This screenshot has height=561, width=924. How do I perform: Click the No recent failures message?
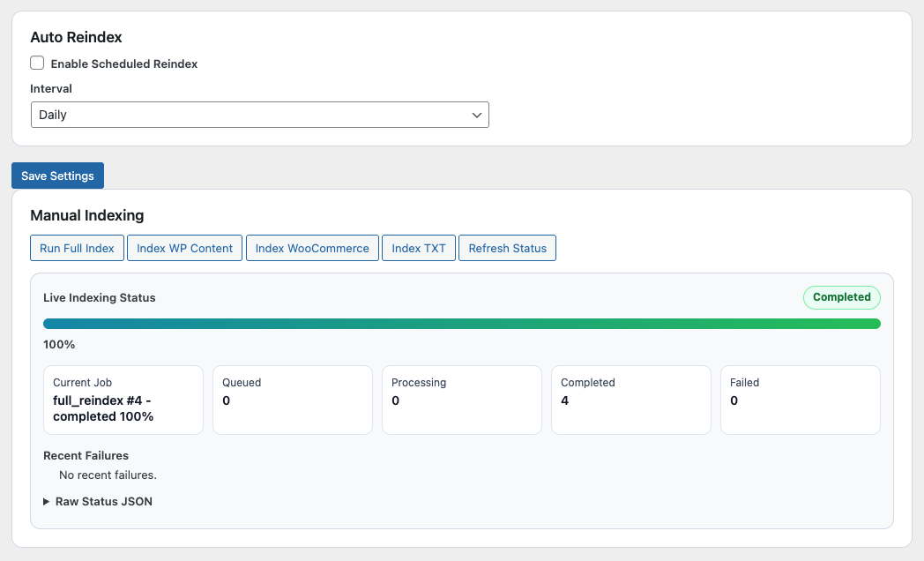click(x=108, y=475)
